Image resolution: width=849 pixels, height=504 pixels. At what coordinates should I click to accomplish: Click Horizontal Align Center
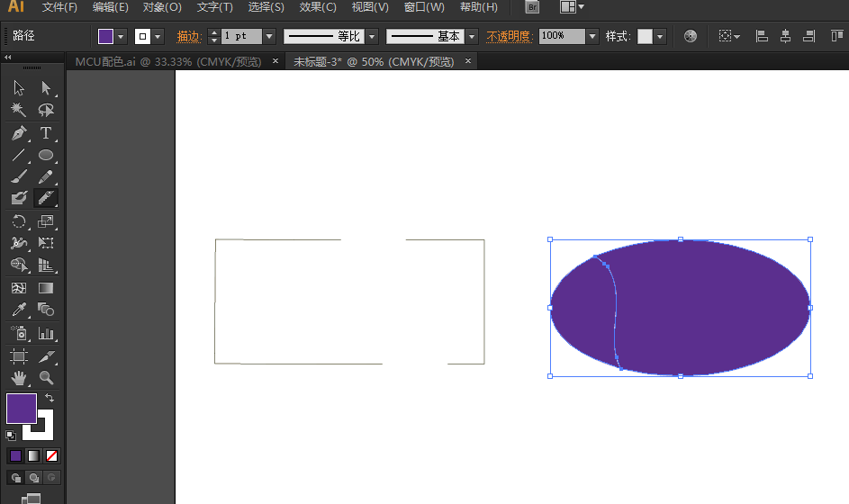[x=785, y=36]
